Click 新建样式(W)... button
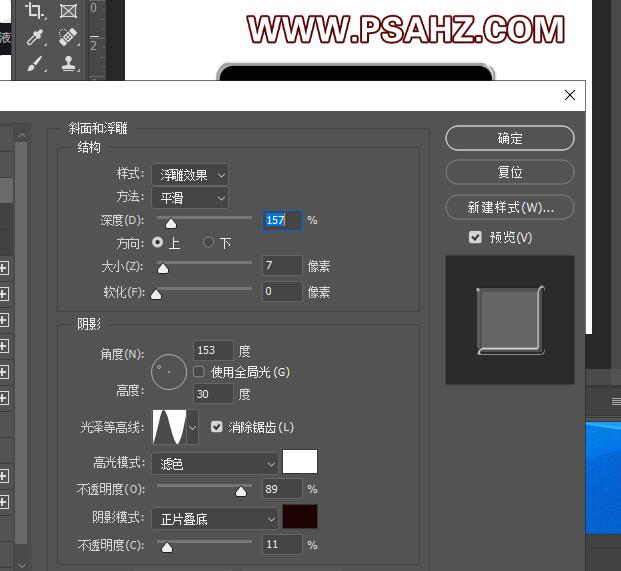 coord(510,207)
